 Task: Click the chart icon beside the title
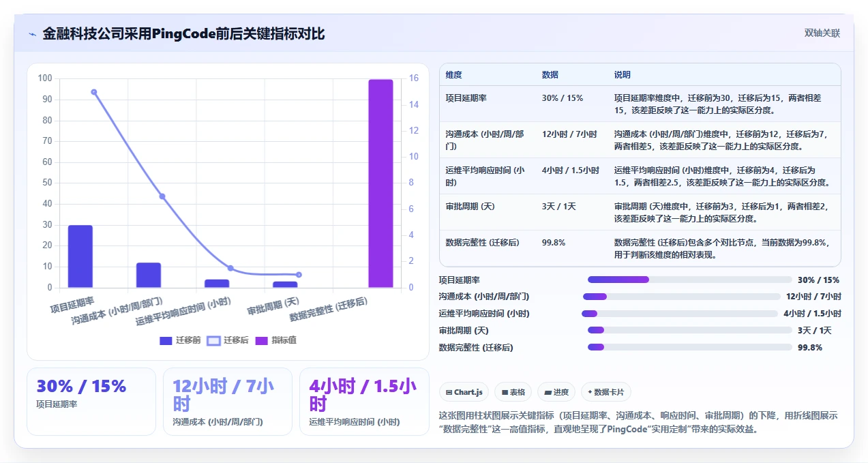(x=32, y=33)
